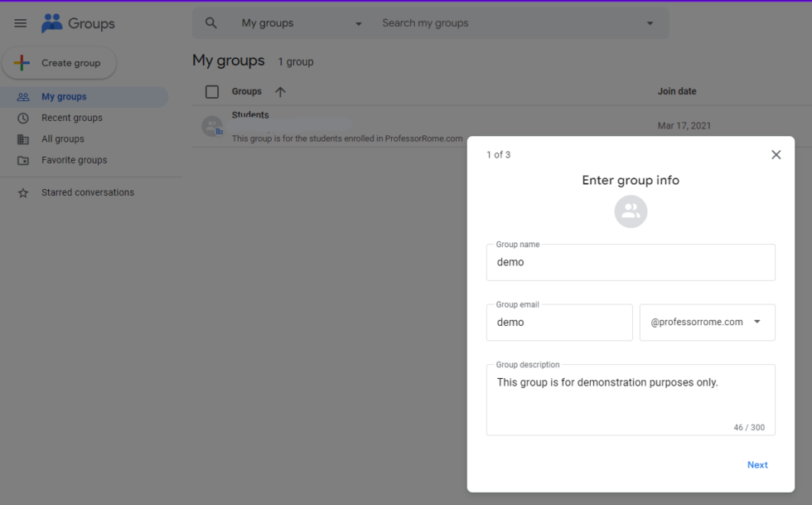Click the Students group avatar
812x505 pixels.
coord(212,126)
